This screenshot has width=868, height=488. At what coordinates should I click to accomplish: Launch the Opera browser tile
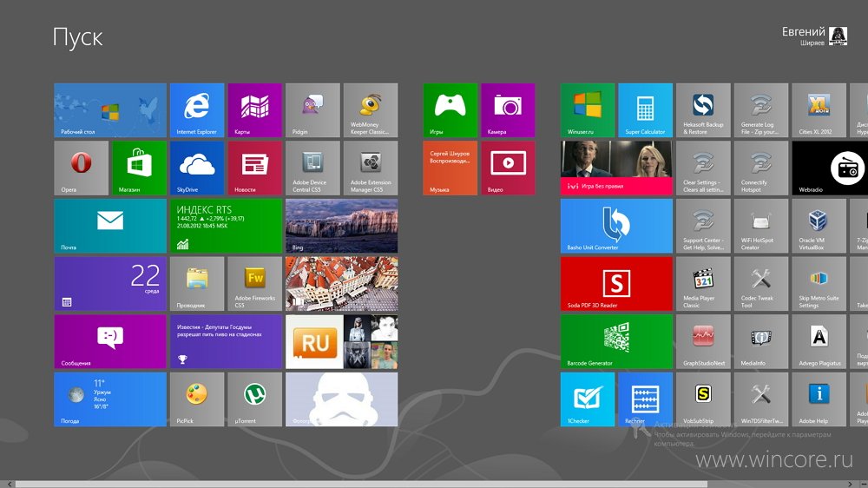pyautogui.click(x=82, y=168)
